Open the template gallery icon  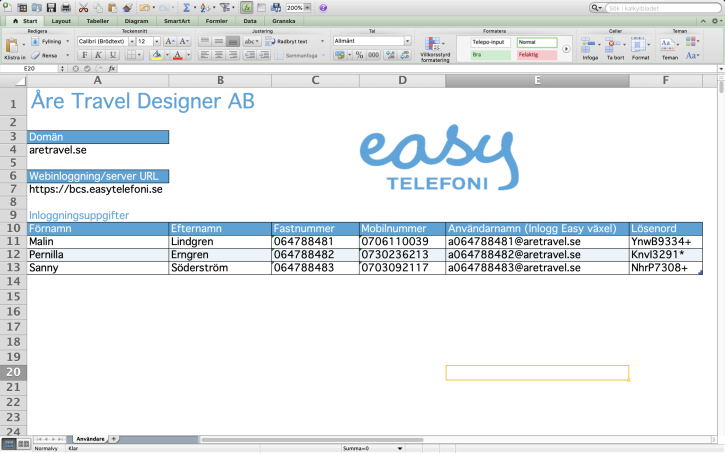[22, 7]
